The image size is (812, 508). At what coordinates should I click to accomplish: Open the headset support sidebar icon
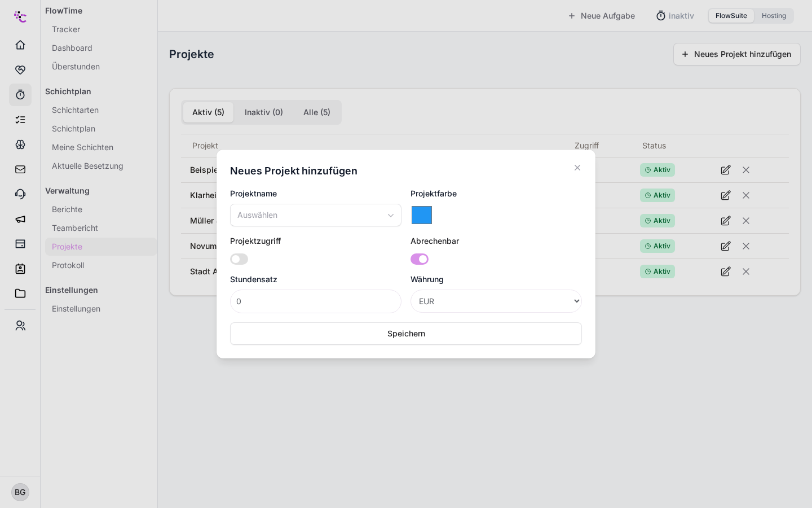[20, 194]
